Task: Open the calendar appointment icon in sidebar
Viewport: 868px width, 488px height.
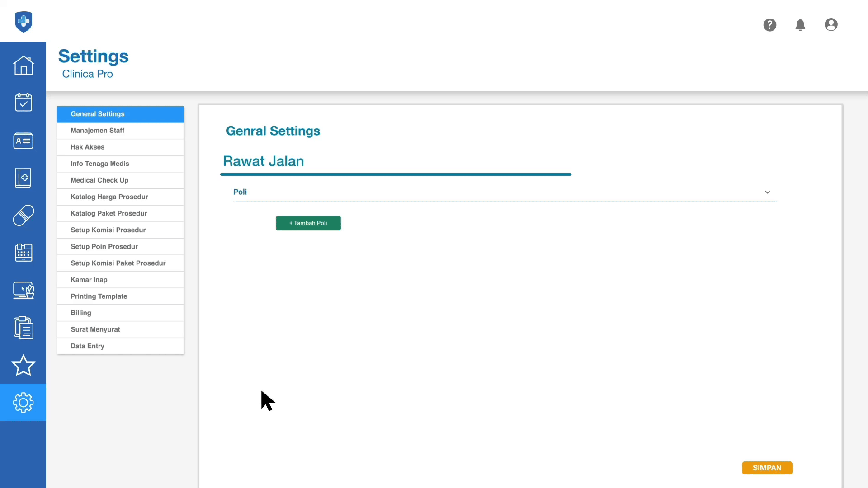Action: click(x=23, y=103)
